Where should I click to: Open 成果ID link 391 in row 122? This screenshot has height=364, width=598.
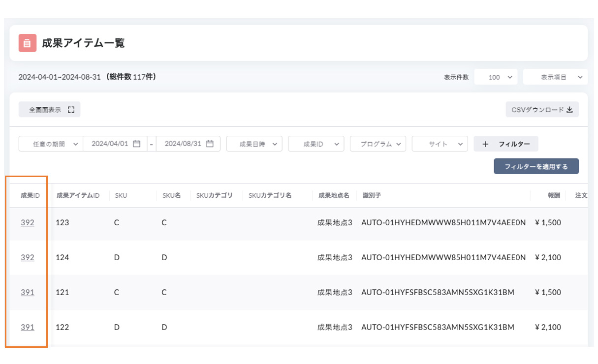point(28,327)
